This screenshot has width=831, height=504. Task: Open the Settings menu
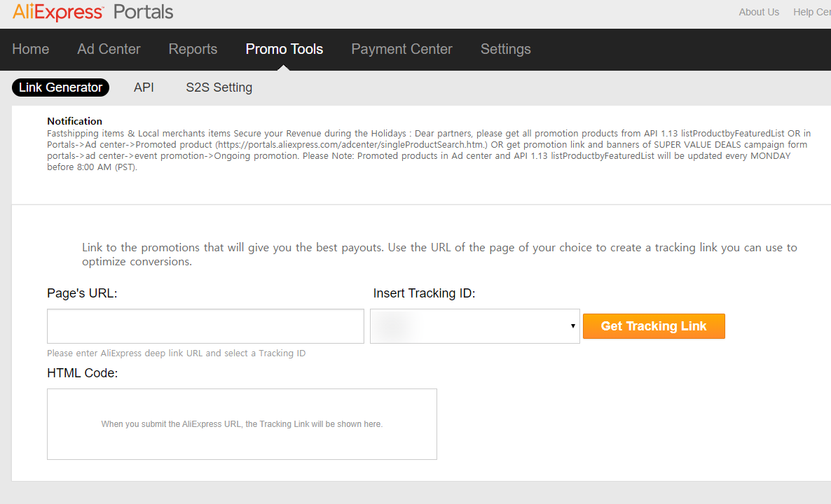(x=506, y=49)
